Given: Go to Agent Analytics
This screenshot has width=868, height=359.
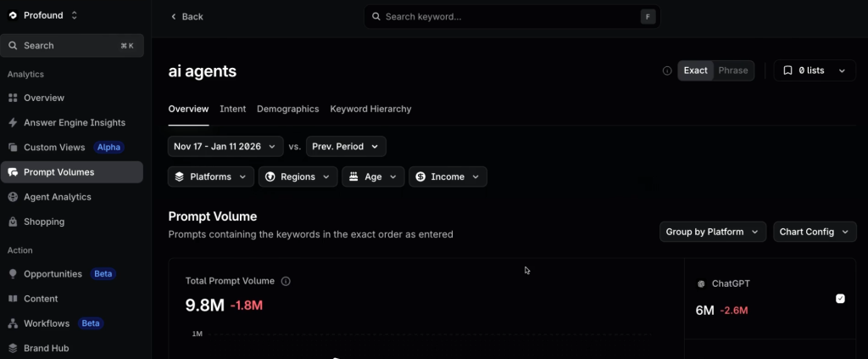Looking at the screenshot, I should coord(72,197).
